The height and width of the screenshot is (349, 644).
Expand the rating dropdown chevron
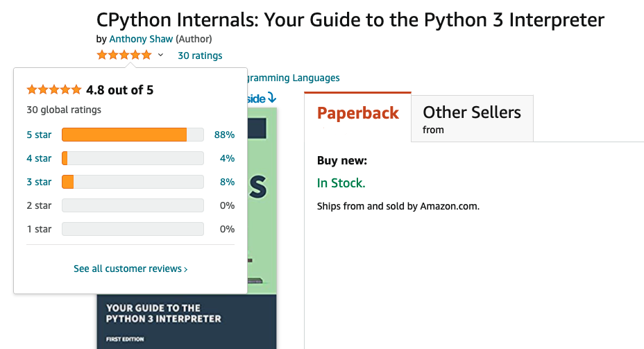(160, 55)
